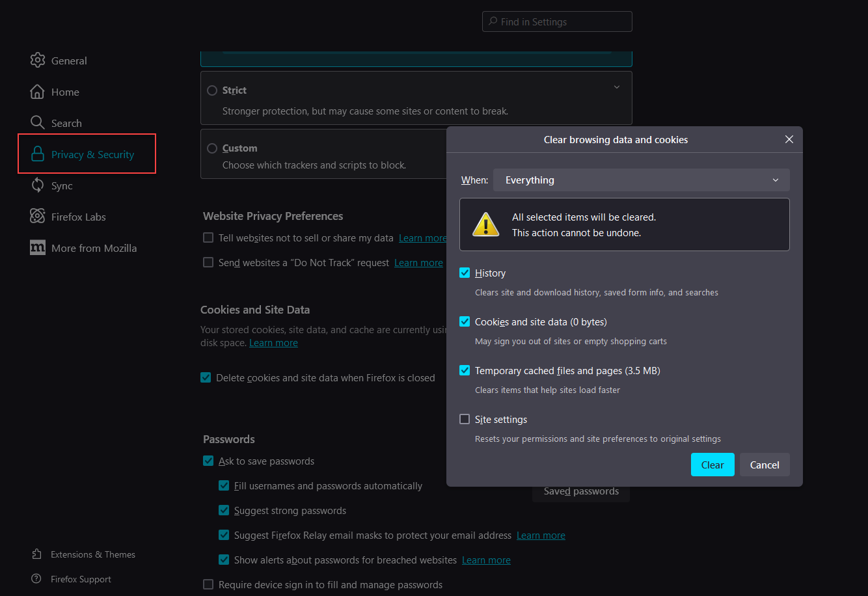Open the When time range dropdown
The image size is (868, 596).
coord(641,180)
